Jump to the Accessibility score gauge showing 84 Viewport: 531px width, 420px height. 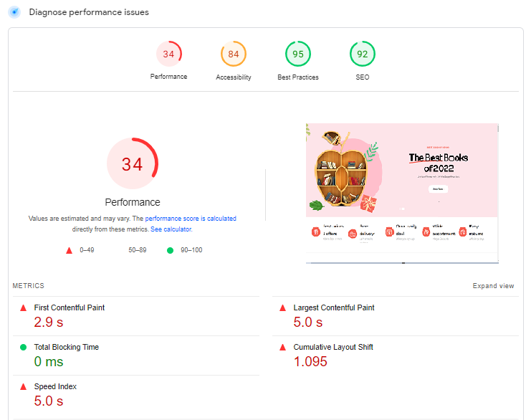[x=233, y=54]
